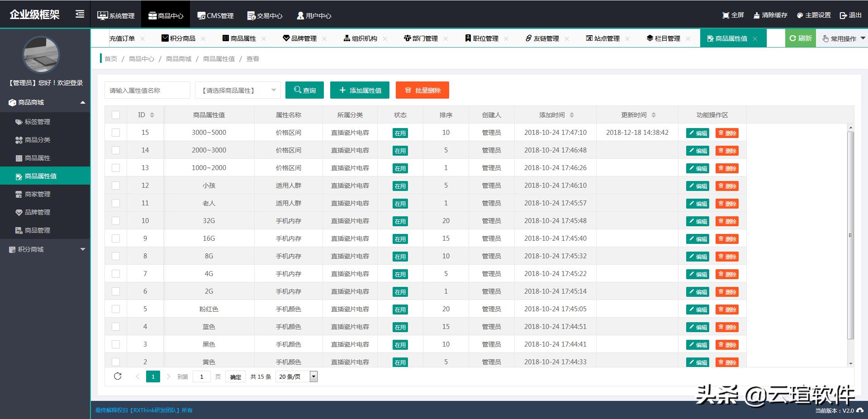Expand the 积分商城 sidebar group
Screen dimensions: 868x419
tap(45, 249)
